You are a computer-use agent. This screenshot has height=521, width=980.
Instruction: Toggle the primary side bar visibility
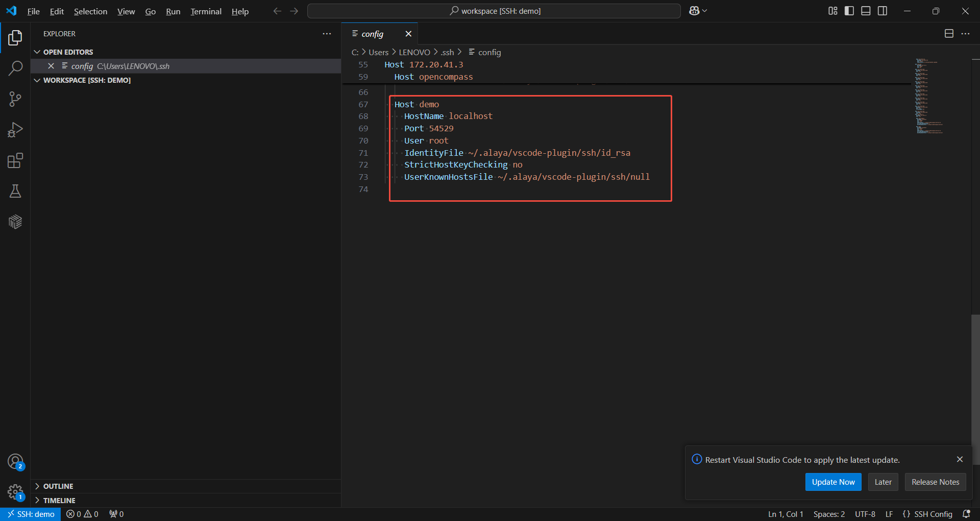(849, 11)
